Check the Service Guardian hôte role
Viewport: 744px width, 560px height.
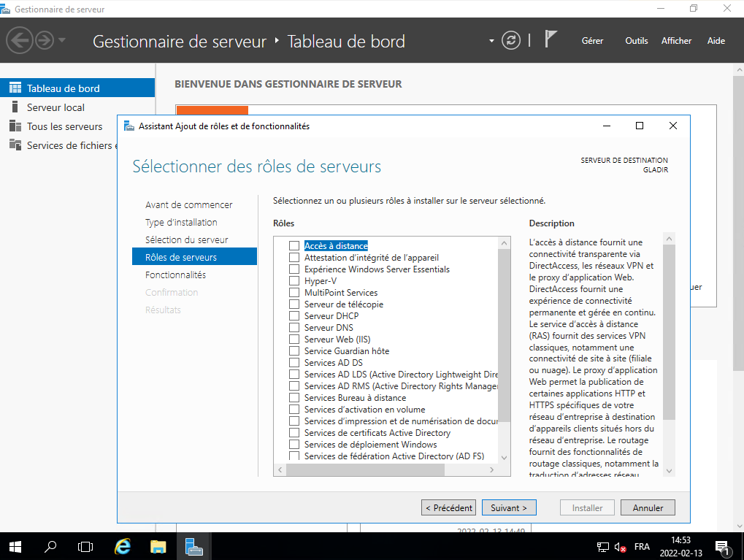[x=294, y=350]
